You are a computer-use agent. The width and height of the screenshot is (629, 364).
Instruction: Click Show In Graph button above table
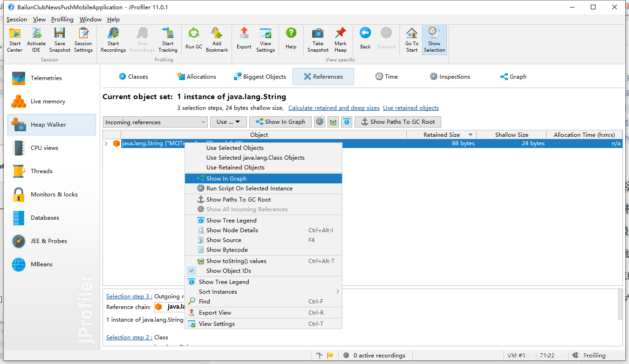coord(280,122)
